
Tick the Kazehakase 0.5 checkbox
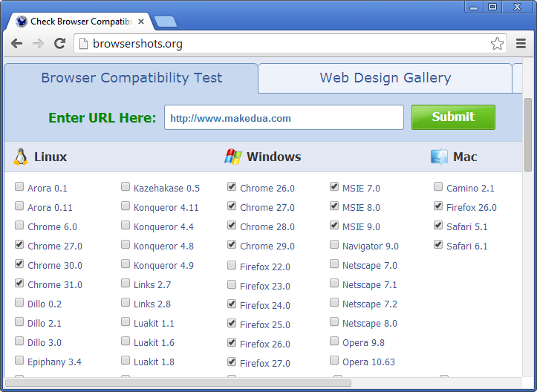coord(126,186)
